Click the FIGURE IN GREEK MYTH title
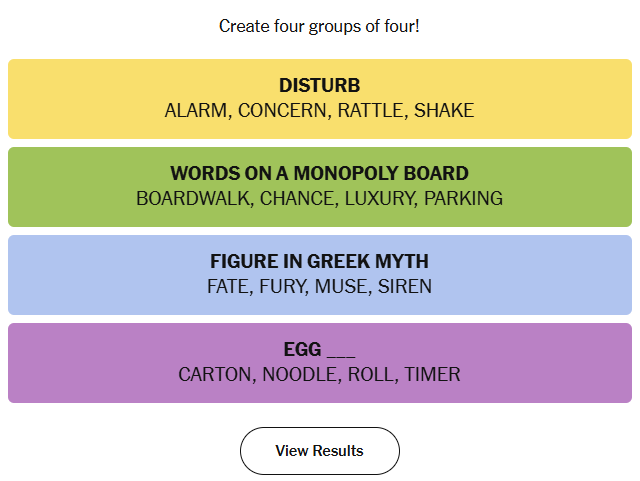 click(319, 262)
